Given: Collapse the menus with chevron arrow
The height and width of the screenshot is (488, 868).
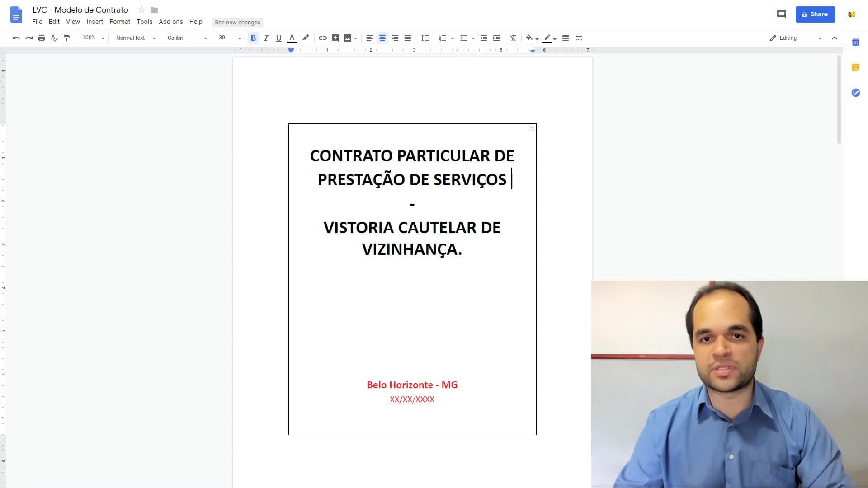Looking at the screenshot, I should click(x=835, y=38).
